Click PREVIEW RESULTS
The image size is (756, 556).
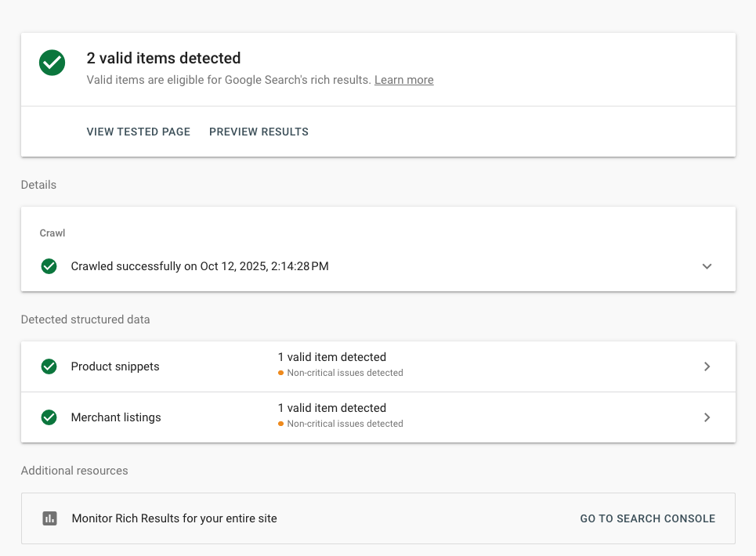tap(259, 132)
